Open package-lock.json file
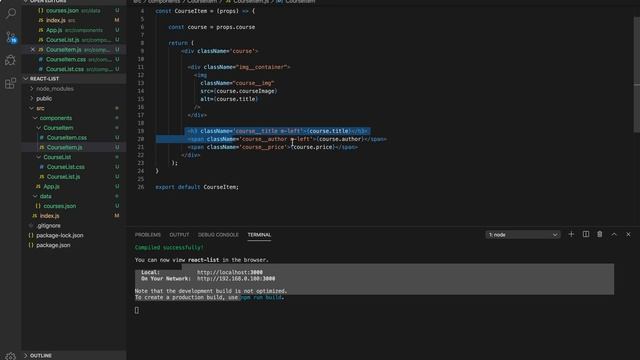The image size is (640, 360). (x=74, y=236)
